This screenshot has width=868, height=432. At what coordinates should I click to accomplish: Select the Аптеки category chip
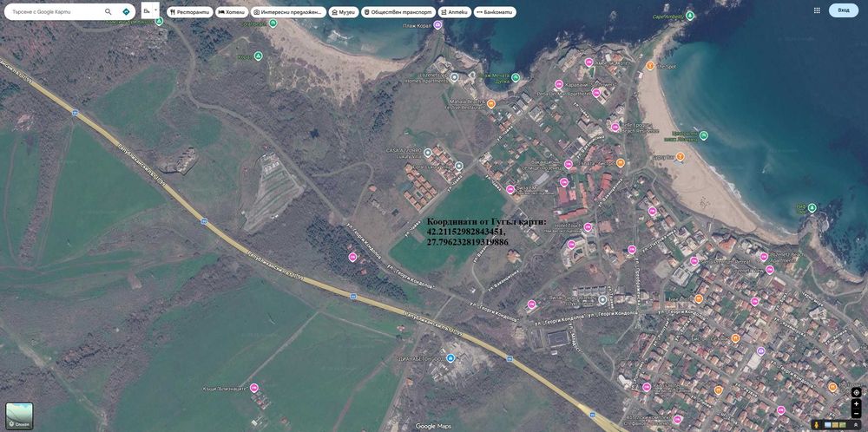point(455,11)
